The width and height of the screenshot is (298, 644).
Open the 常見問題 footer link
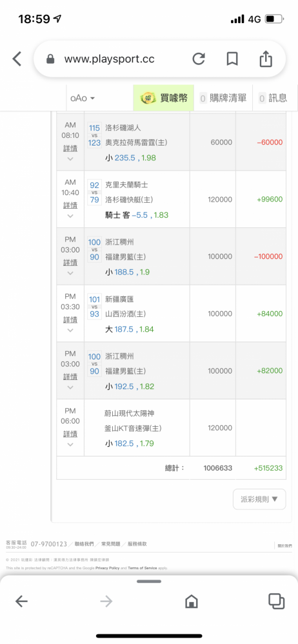(110, 544)
